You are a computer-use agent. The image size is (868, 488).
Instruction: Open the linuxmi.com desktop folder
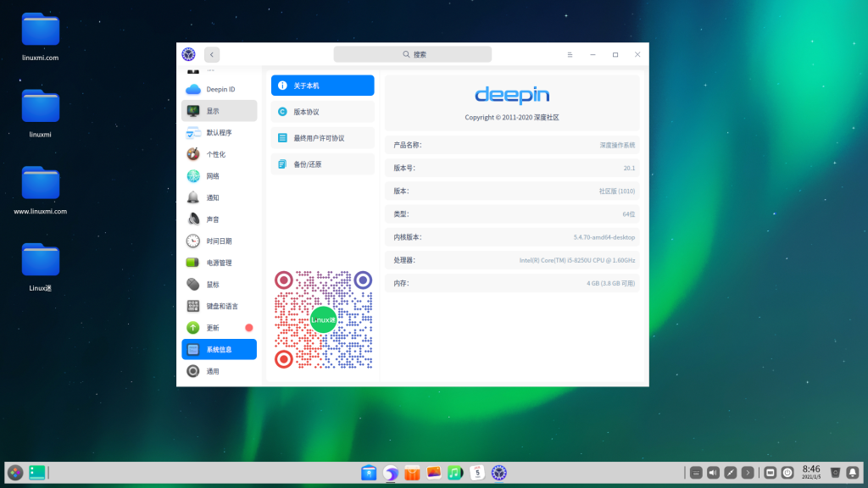pos(41,36)
